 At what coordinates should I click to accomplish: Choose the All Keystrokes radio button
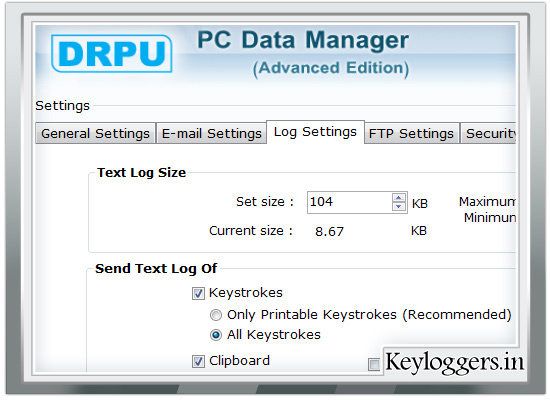[x=216, y=335]
